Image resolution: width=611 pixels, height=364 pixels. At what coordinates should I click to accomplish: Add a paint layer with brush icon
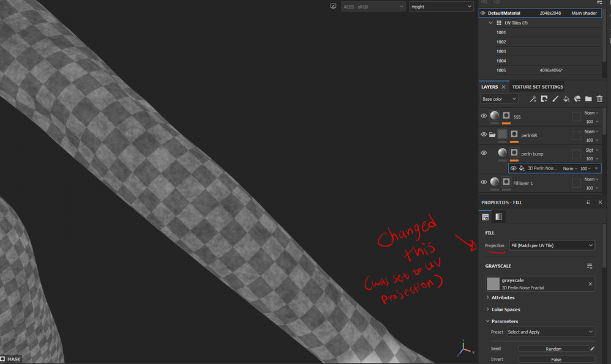click(x=555, y=99)
